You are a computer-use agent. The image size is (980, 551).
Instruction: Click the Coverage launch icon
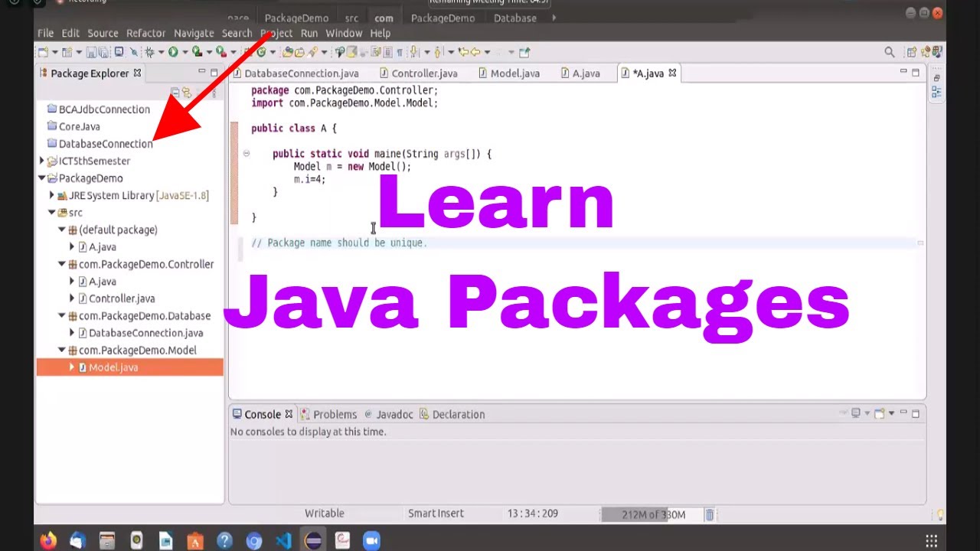point(198,52)
